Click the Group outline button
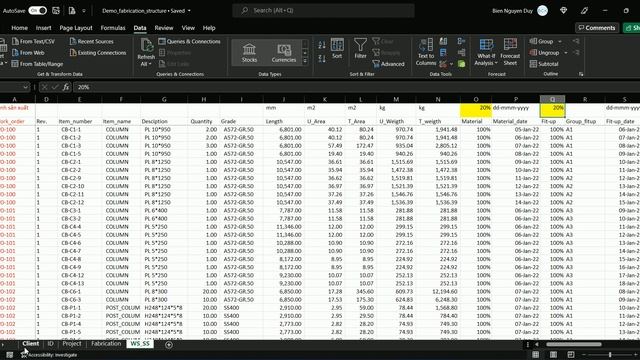The image size is (640, 360). click(541, 41)
